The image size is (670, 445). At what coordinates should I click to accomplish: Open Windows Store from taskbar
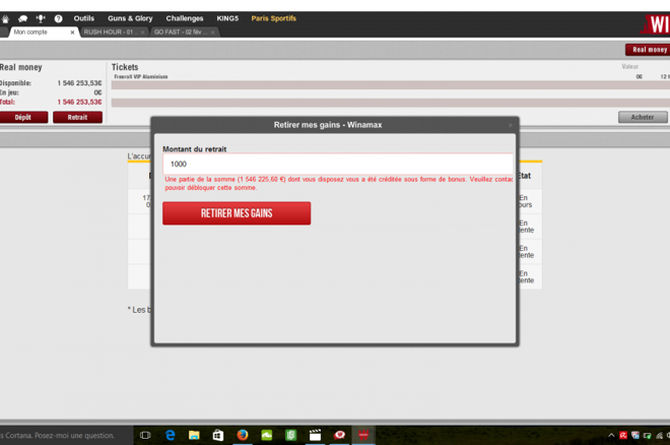coord(218,435)
